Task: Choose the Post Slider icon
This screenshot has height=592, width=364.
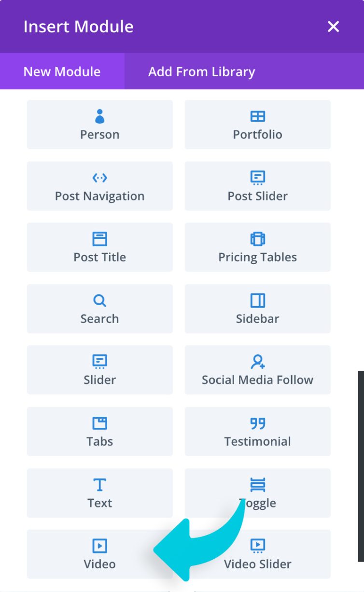Action: 258,178
